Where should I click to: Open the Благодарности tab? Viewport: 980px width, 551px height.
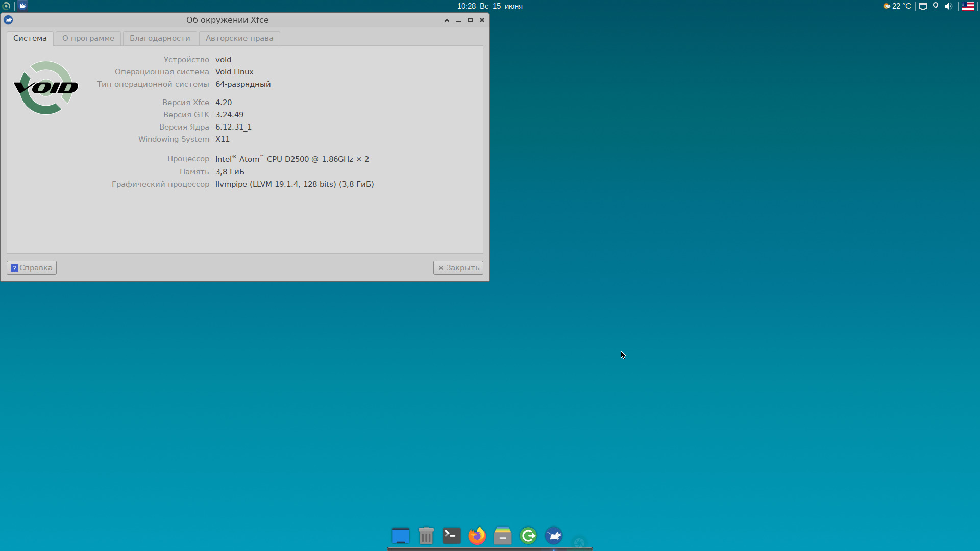(160, 38)
